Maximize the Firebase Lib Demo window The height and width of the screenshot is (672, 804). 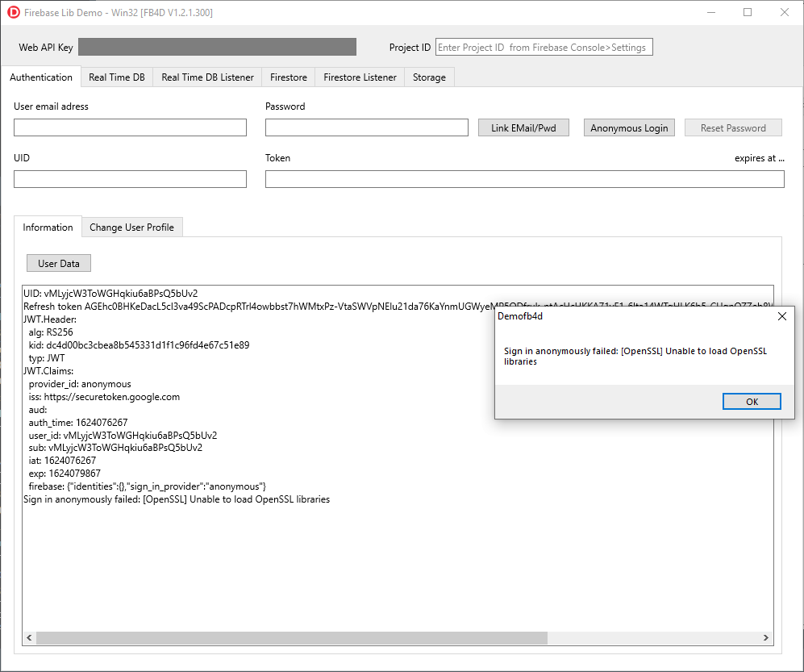[x=748, y=12]
